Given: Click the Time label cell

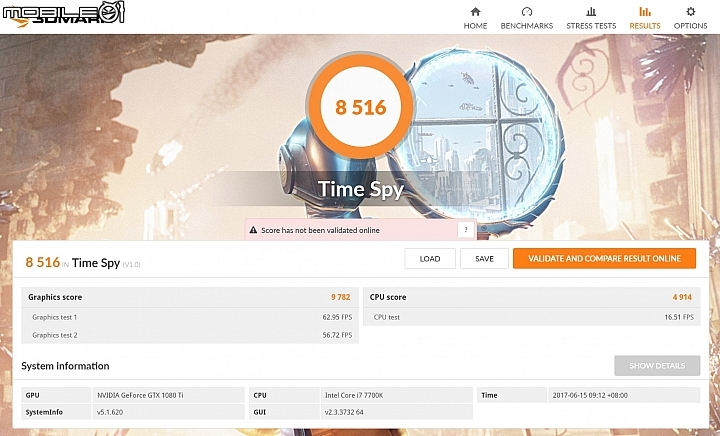Looking at the screenshot, I should coord(512,395).
